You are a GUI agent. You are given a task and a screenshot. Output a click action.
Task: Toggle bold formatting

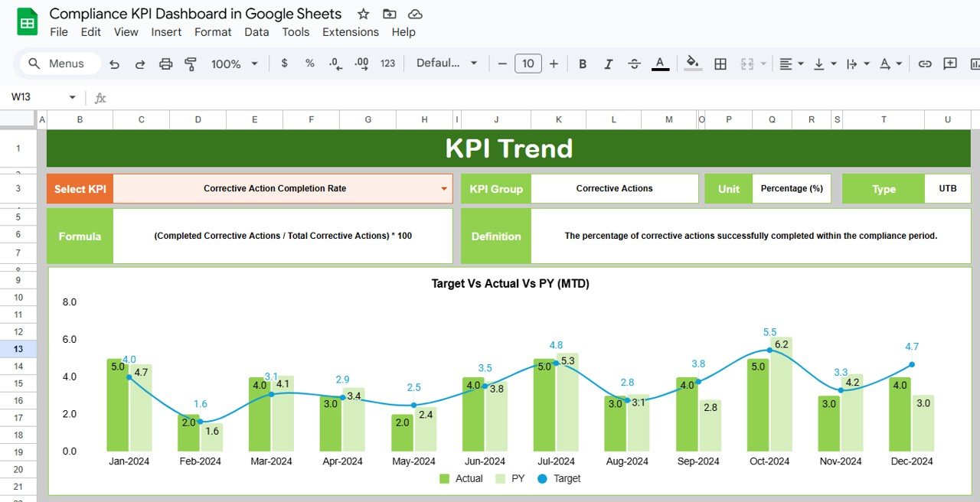coord(583,64)
